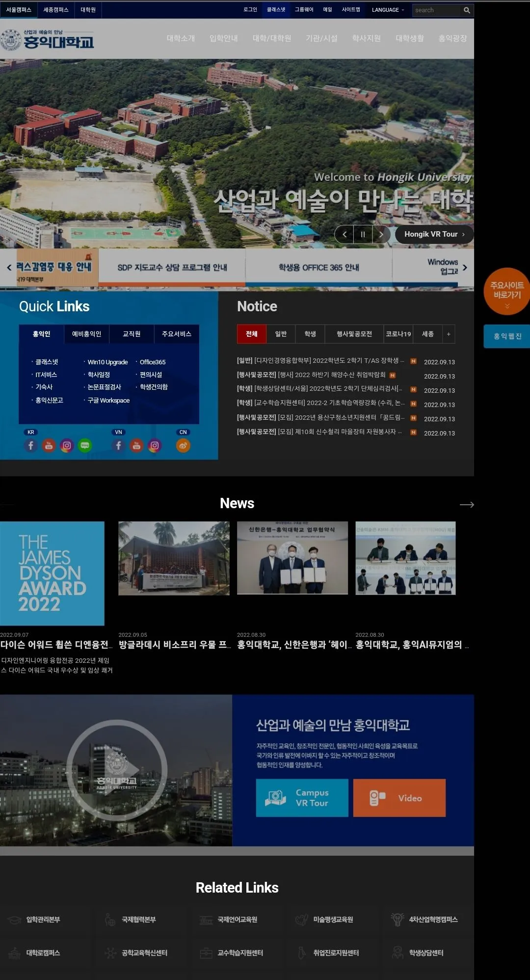
Task: Select the 주요서비스 Quick Links tab
Action: (177, 334)
